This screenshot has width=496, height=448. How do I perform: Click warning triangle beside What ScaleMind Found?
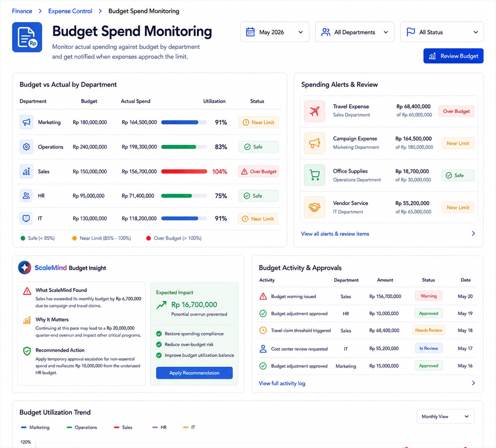(27, 291)
